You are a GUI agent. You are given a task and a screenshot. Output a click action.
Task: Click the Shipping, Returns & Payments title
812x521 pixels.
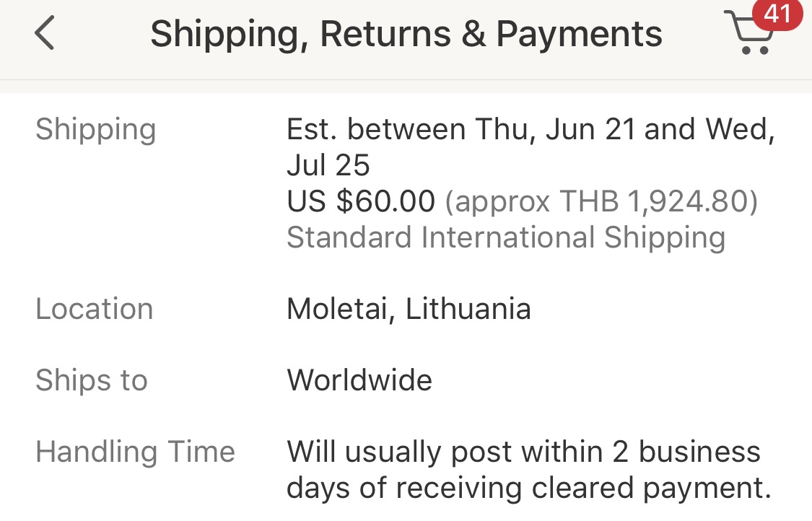click(x=406, y=34)
